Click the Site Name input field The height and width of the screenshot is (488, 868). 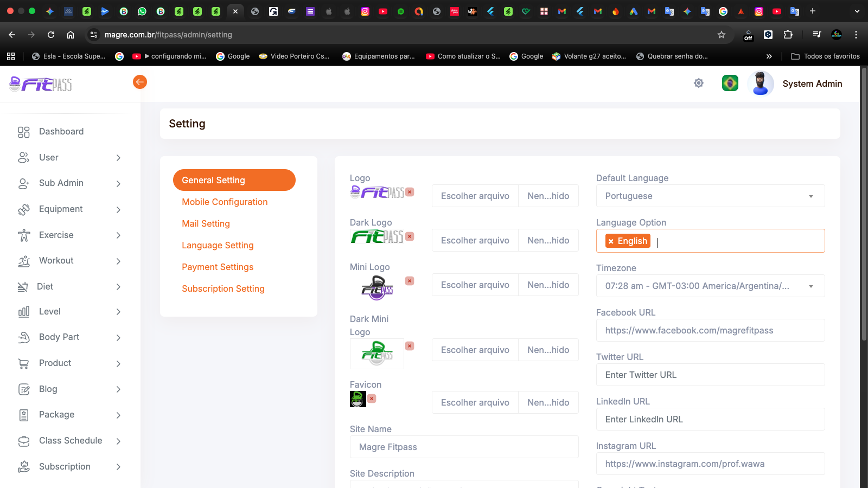[x=464, y=447]
